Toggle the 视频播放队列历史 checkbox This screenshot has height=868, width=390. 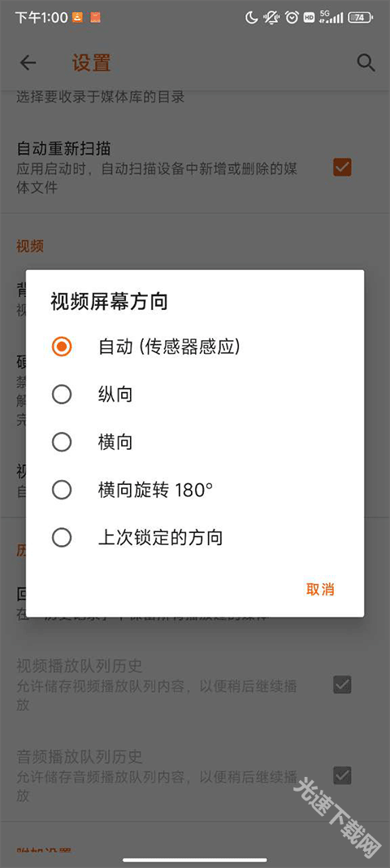pyautogui.click(x=342, y=685)
